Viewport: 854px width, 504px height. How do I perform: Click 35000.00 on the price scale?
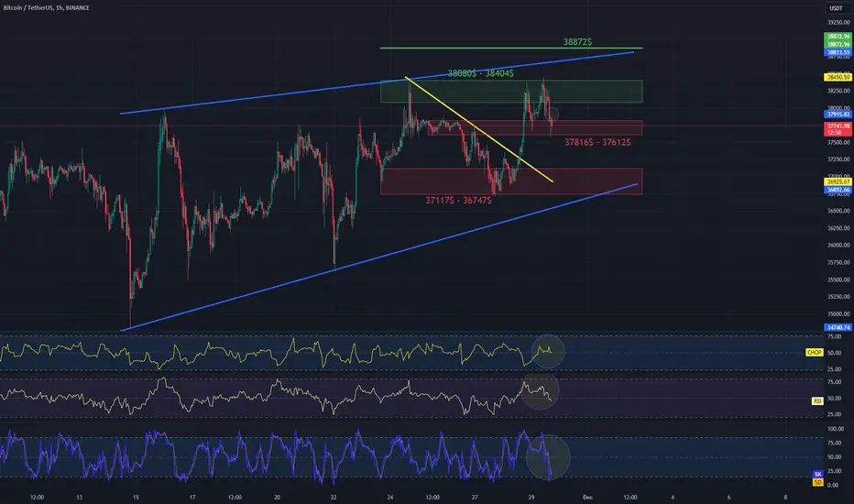pyautogui.click(x=838, y=313)
